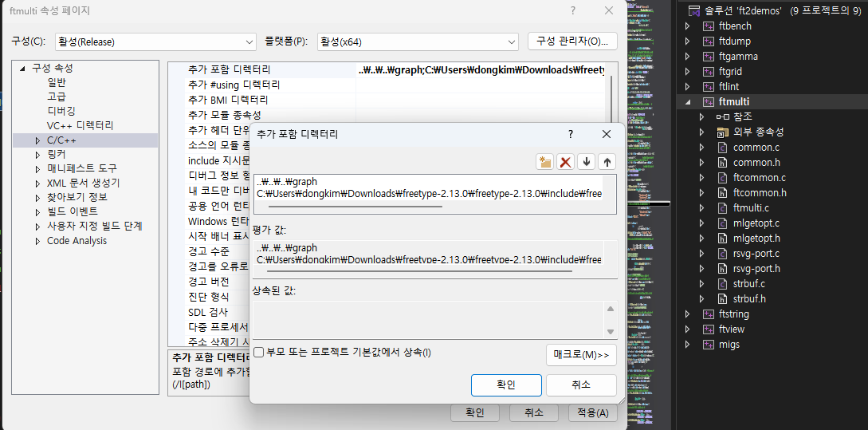Expand the XML 문서 생성기 node
This screenshot has height=430, width=868.
click(x=37, y=183)
